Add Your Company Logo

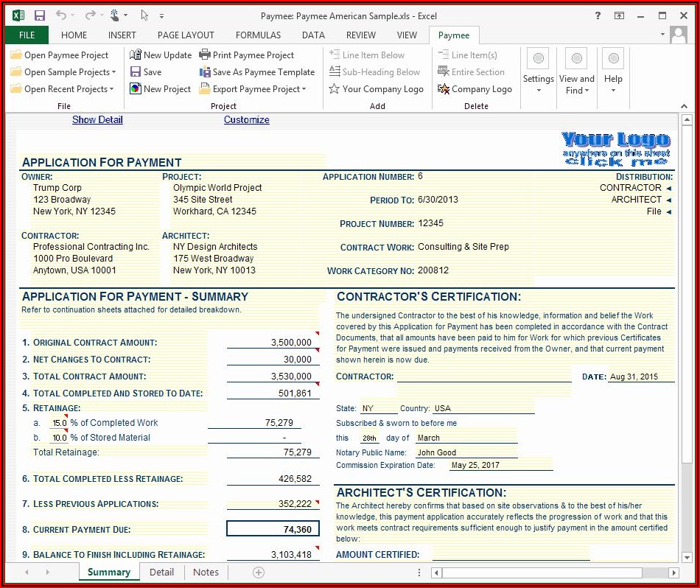[x=376, y=89]
